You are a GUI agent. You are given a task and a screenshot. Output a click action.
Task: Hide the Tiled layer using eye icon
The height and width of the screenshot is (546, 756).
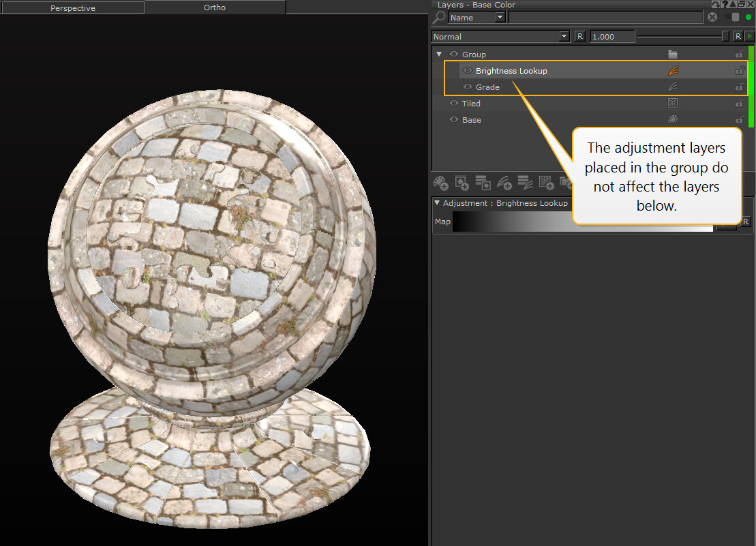tap(454, 104)
